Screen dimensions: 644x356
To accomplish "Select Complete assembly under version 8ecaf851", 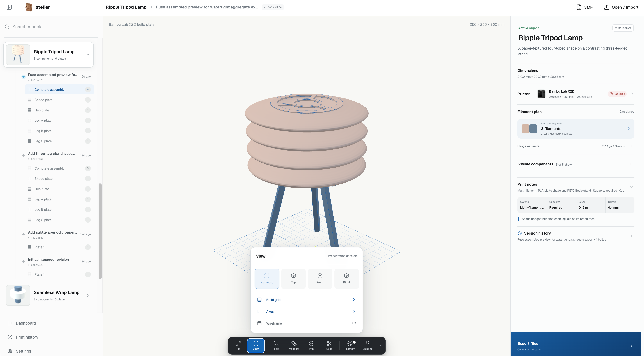I will (x=59, y=168).
